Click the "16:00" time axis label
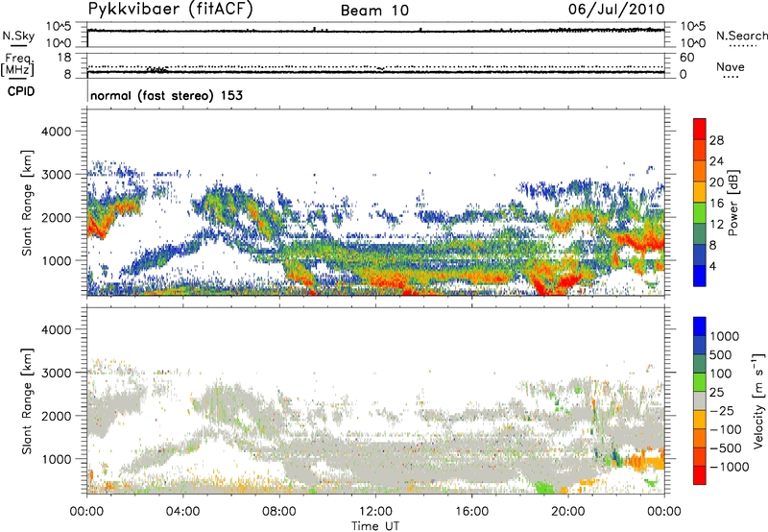Screen dimensions: 768x532 tap(471, 512)
